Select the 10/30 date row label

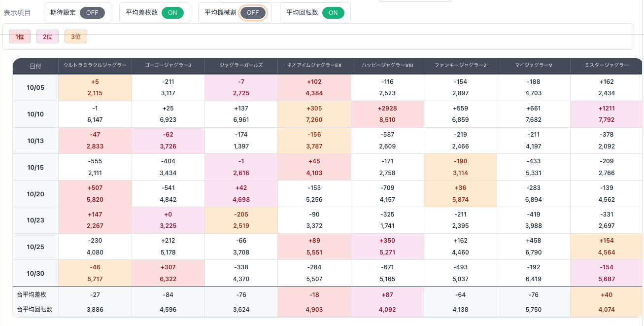point(35,273)
